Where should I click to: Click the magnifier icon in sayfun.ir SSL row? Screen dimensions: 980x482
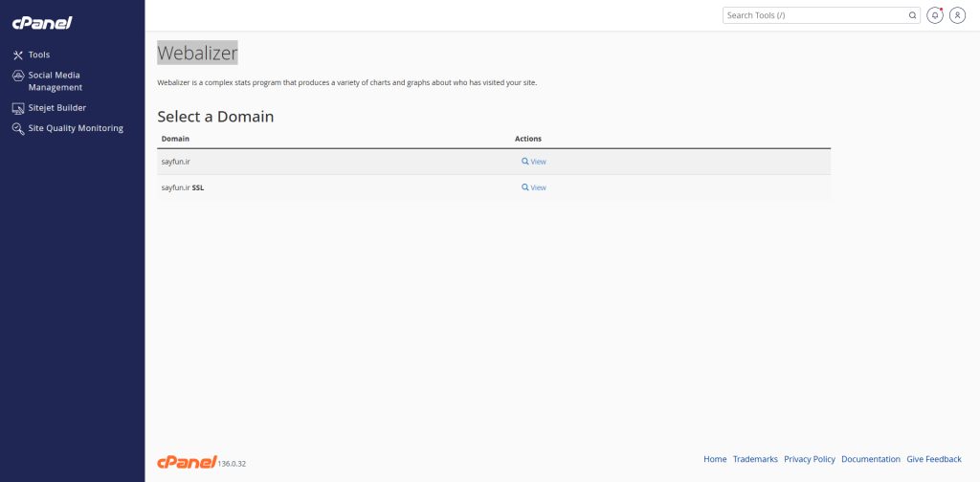525,187
